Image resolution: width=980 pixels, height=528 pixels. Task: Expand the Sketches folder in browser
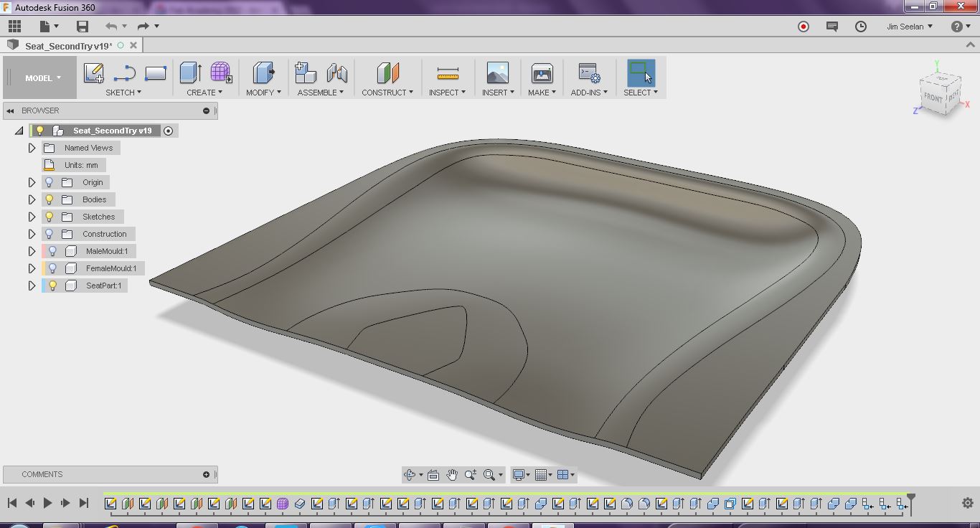coord(32,217)
